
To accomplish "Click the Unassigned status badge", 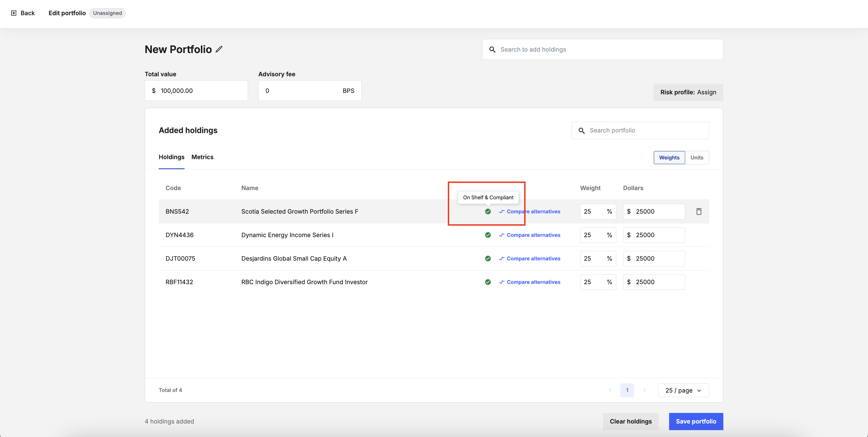I will (107, 13).
